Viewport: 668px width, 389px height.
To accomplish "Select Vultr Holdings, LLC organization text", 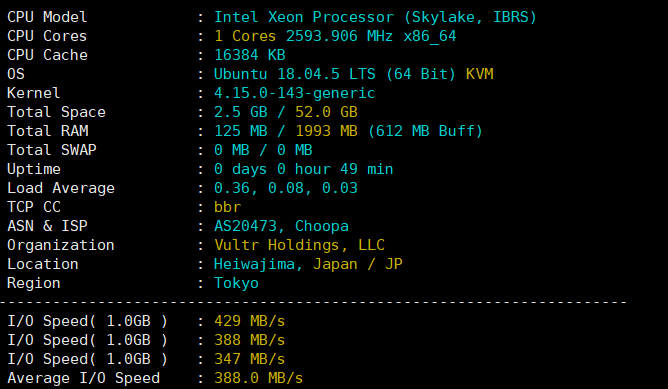I will click(299, 245).
